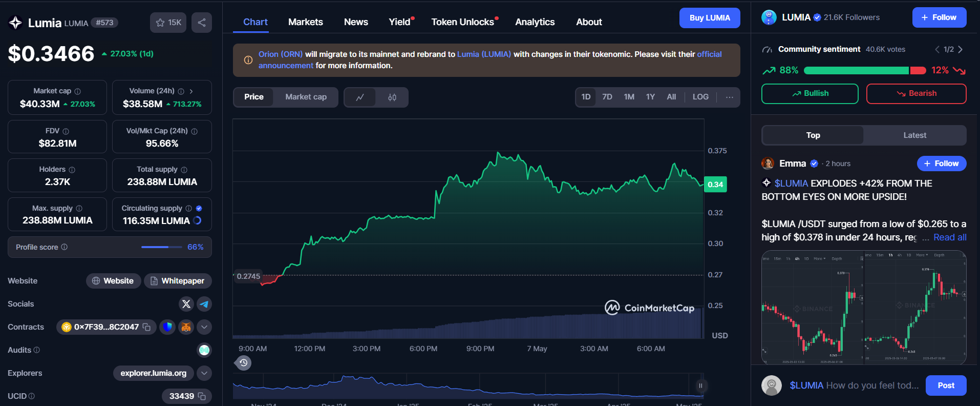Open the chart history clock icon

tap(243, 363)
